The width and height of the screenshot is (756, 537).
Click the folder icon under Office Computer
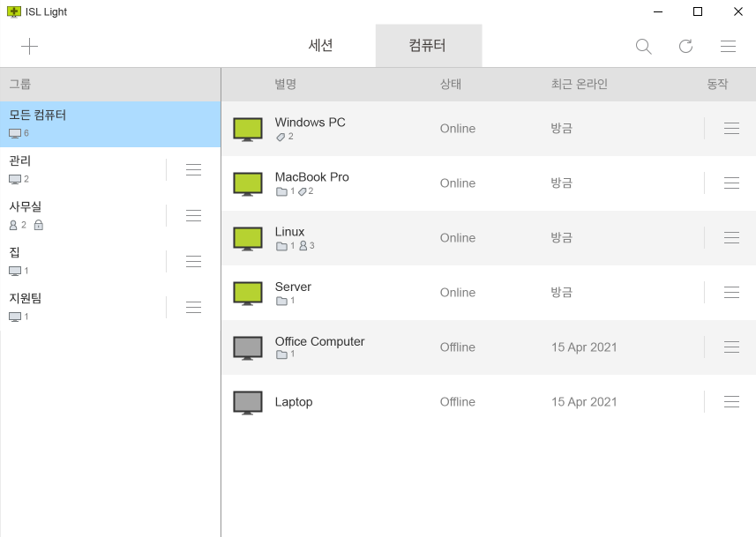point(281,354)
